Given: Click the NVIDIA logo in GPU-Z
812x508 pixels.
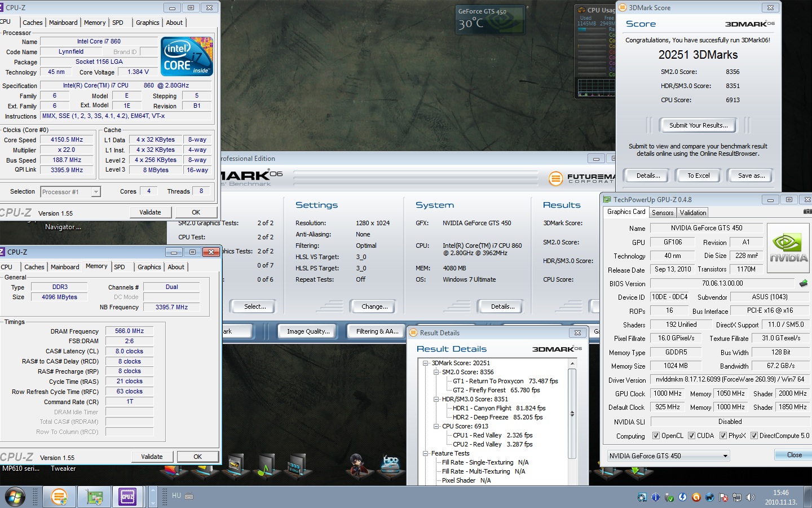Looking at the screenshot, I should point(788,247).
